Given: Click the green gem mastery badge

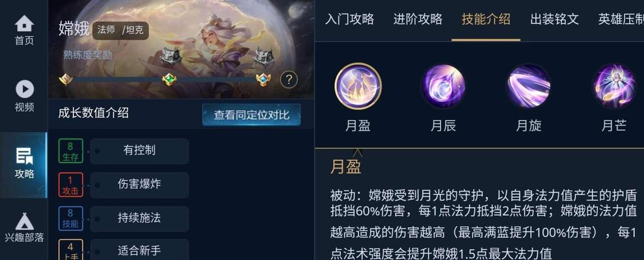Looking at the screenshot, I should point(169,79).
